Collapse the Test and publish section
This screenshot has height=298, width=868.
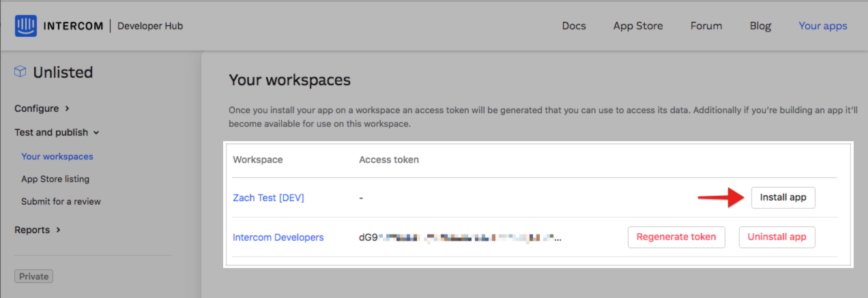tap(57, 132)
